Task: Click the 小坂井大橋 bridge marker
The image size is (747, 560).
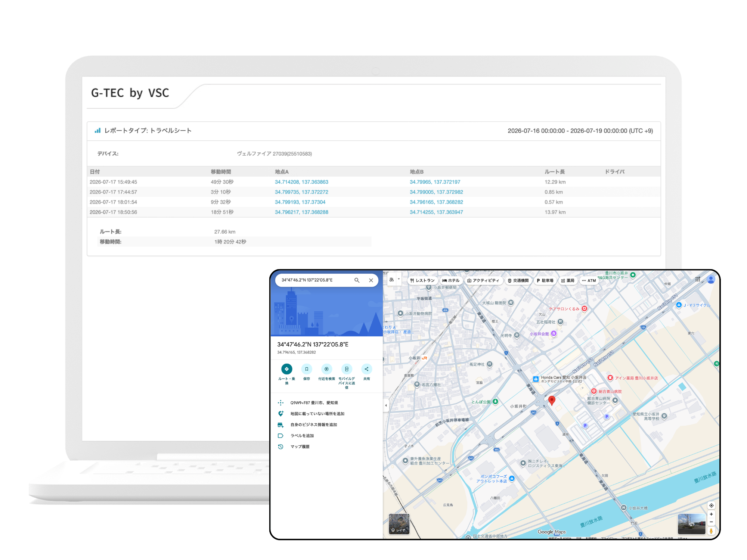Action: click(x=624, y=508)
